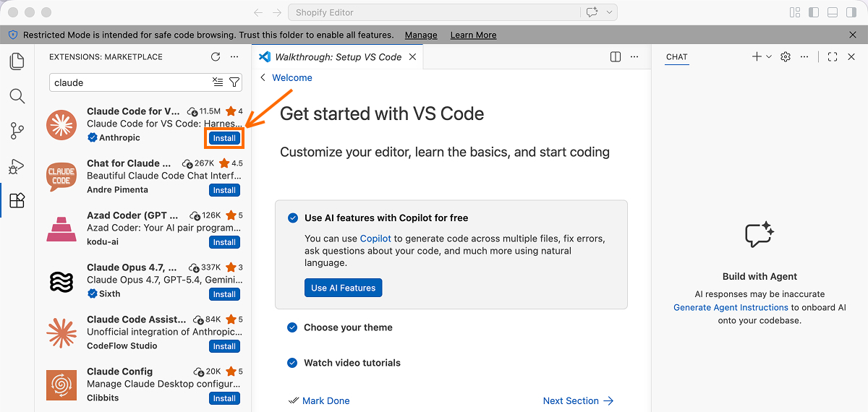Expand the new chat dropdown chevron
The image size is (868, 412).
769,57
